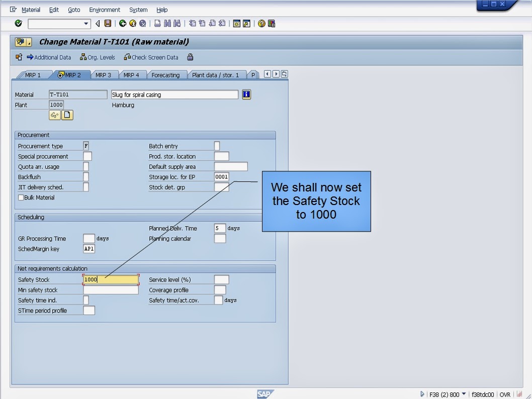Open the Help icon on the toolbar
This screenshot has width=532, height=399.
click(x=260, y=23)
